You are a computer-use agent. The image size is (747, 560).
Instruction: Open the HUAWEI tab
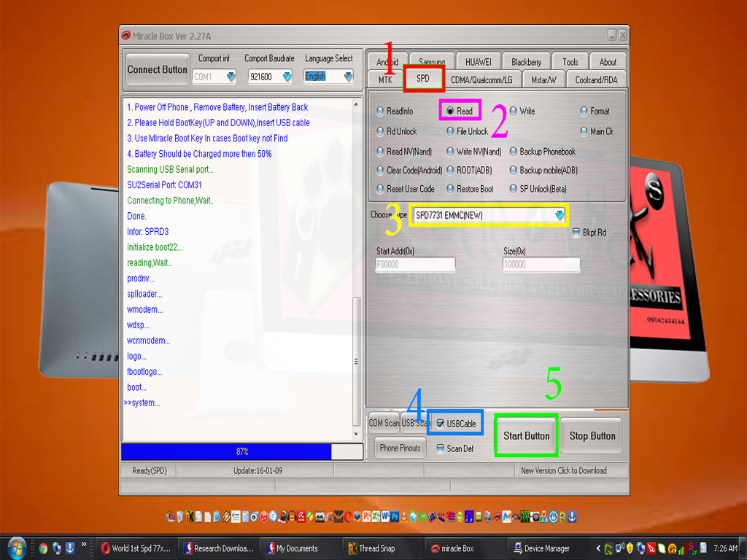click(478, 62)
